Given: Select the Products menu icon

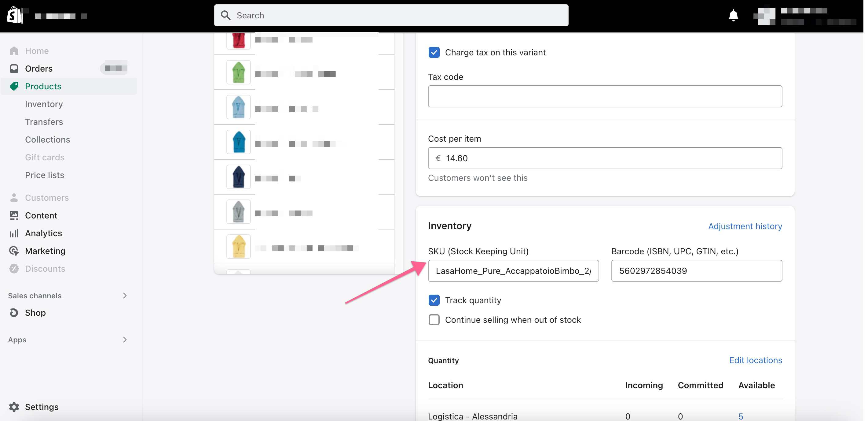Looking at the screenshot, I should click(15, 86).
